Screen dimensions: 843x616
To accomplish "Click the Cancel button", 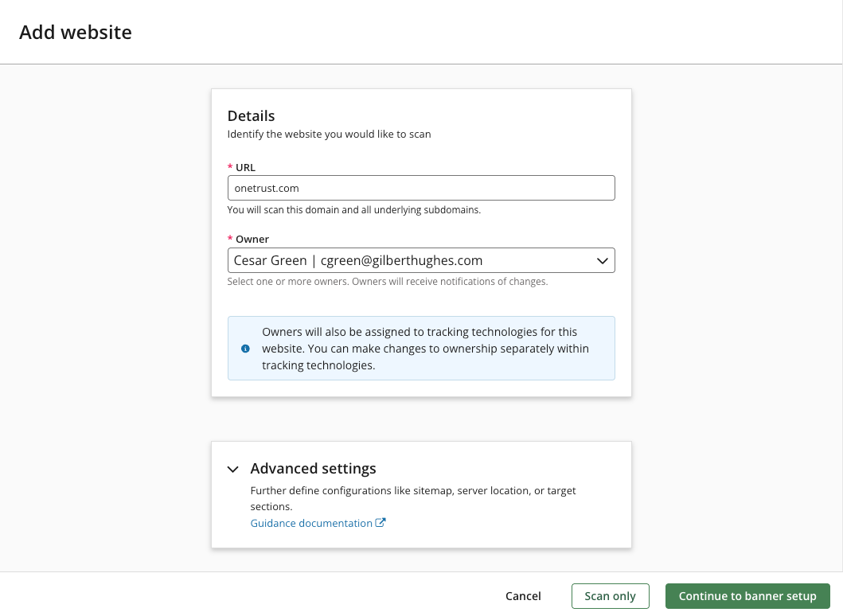I will click(x=523, y=596).
